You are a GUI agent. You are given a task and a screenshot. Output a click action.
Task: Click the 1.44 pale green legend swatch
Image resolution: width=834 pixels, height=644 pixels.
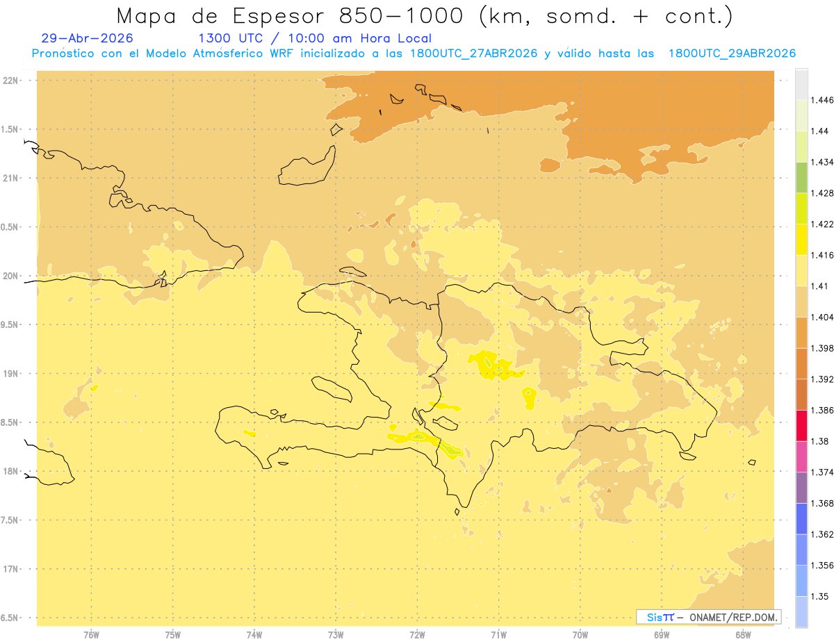801,115
